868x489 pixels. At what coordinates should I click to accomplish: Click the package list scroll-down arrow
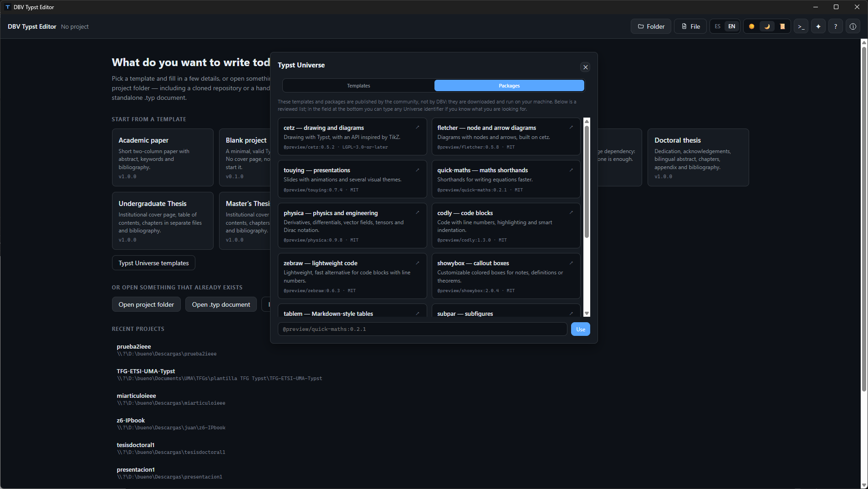587,314
